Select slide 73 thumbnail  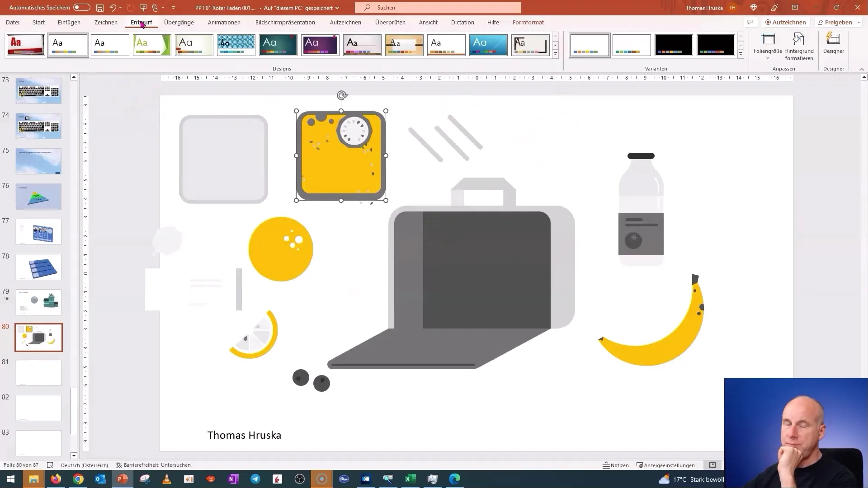point(38,90)
